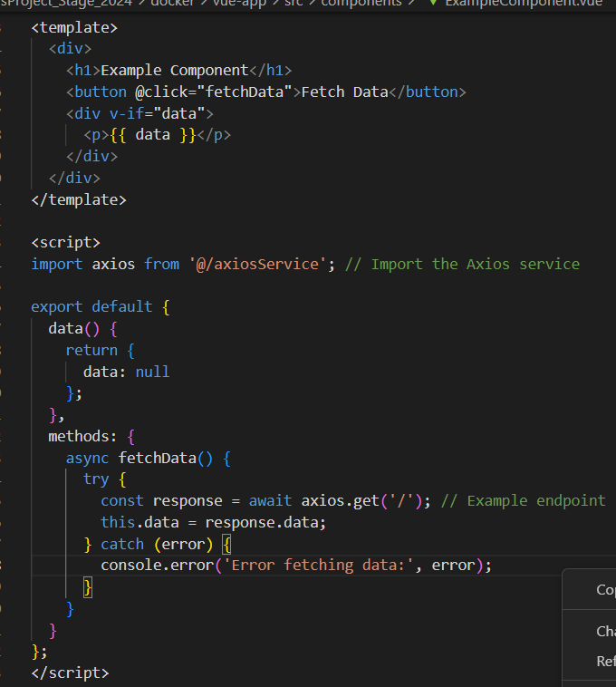Click the opening <script> tag
Viewport: 616px width, 687px height.
click(65, 242)
